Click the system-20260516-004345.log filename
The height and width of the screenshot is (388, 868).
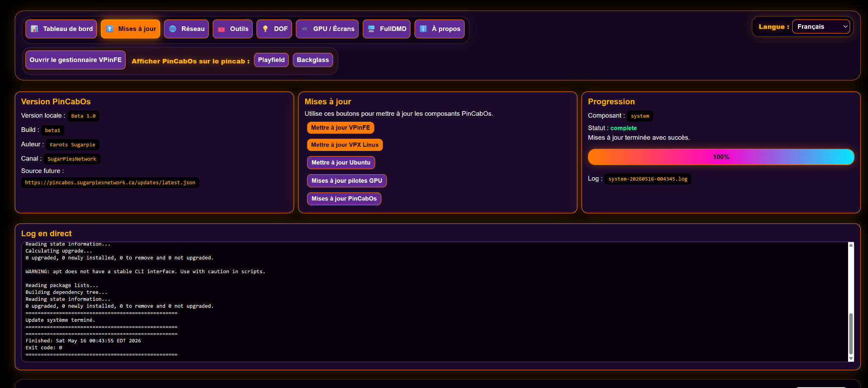pyautogui.click(x=648, y=179)
